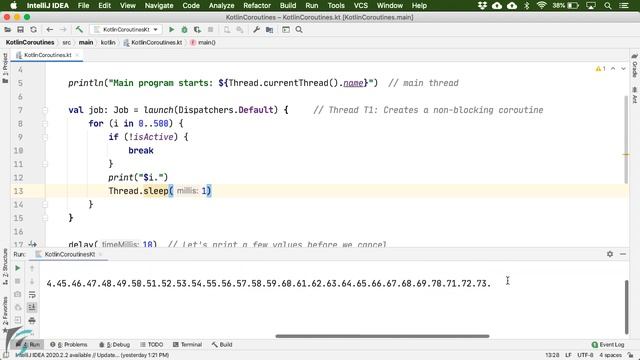This screenshot has height=360, width=640.
Task: Open the TODO tool window
Action: click(151, 344)
